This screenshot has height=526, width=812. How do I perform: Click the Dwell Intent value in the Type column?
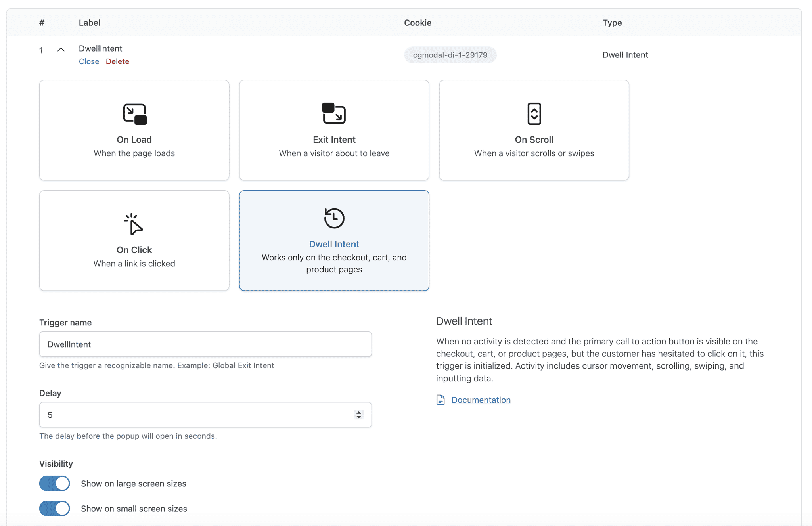[625, 55]
